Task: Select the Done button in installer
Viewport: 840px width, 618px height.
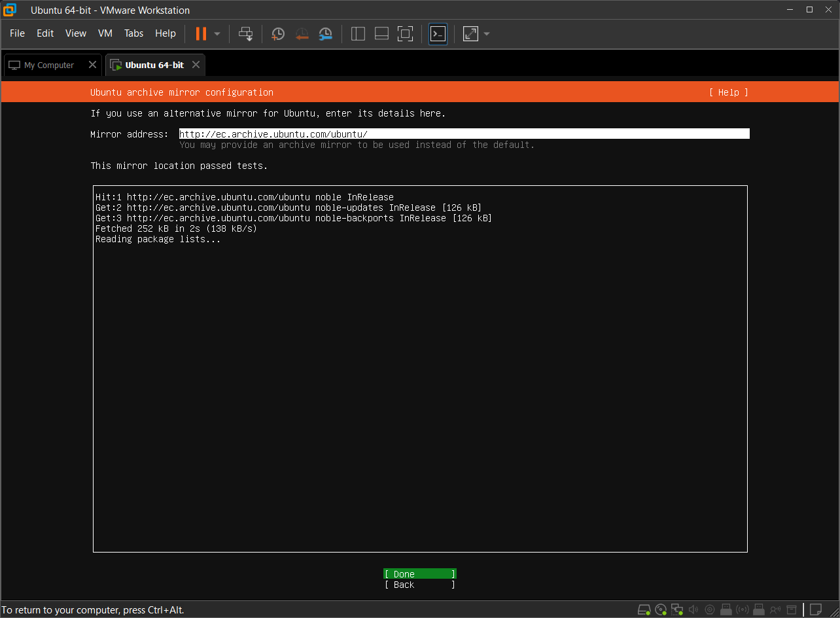Action: click(x=419, y=574)
